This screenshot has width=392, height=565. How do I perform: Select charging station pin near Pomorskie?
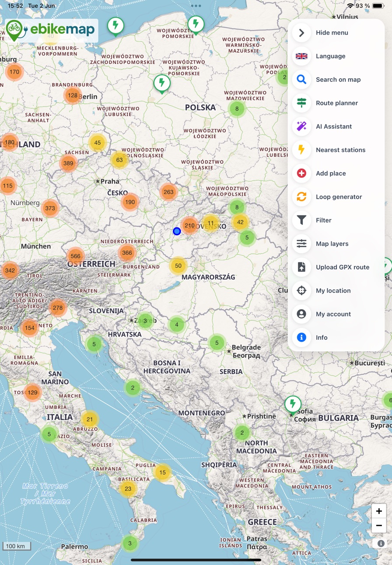[x=196, y=25]
